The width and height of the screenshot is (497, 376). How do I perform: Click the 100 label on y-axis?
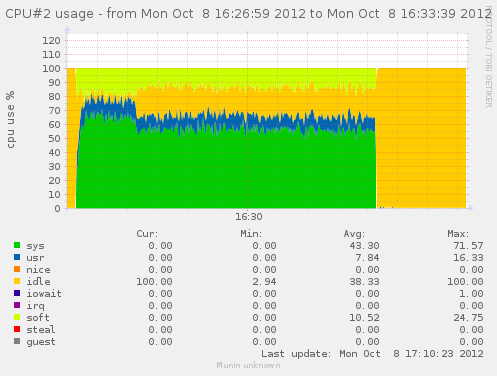click(51, 69)
